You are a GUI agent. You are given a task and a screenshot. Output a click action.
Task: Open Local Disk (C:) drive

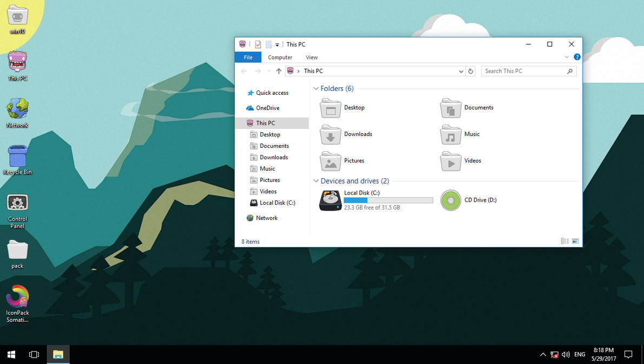click(330, 200)
